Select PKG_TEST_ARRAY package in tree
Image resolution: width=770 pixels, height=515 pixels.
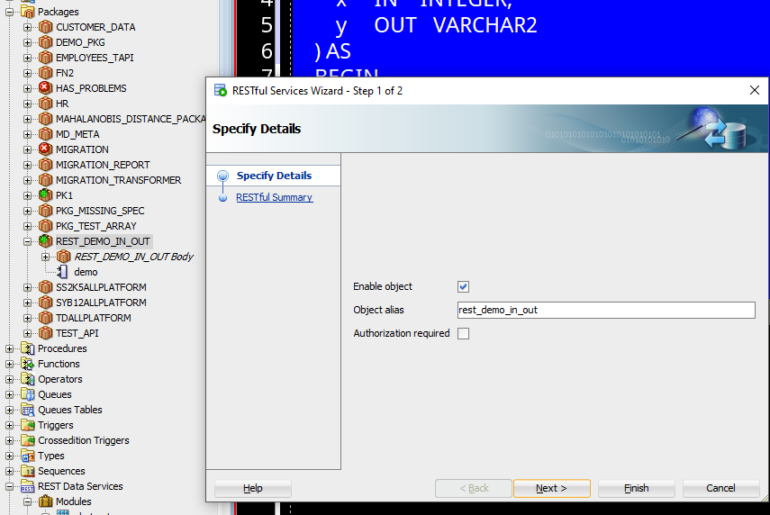pos(96,226)
